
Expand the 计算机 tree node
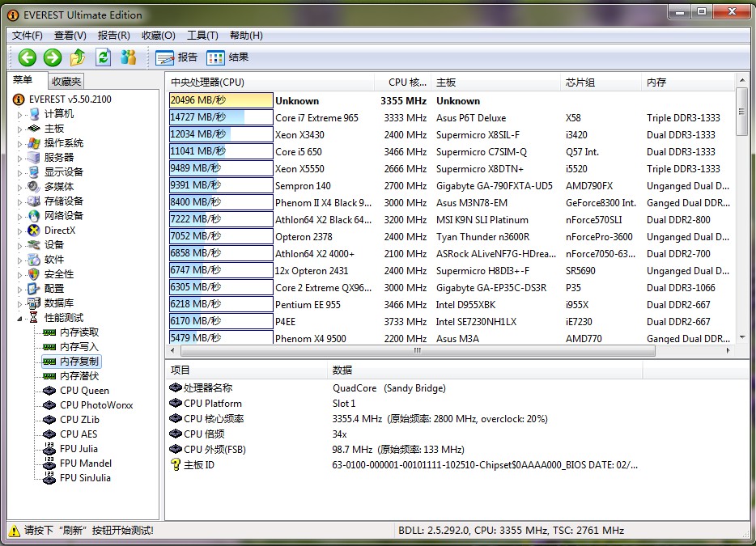[19, 115]
